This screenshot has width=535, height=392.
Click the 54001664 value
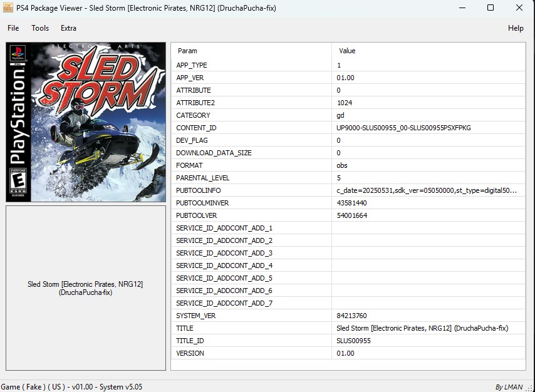(x=352, y=215)
